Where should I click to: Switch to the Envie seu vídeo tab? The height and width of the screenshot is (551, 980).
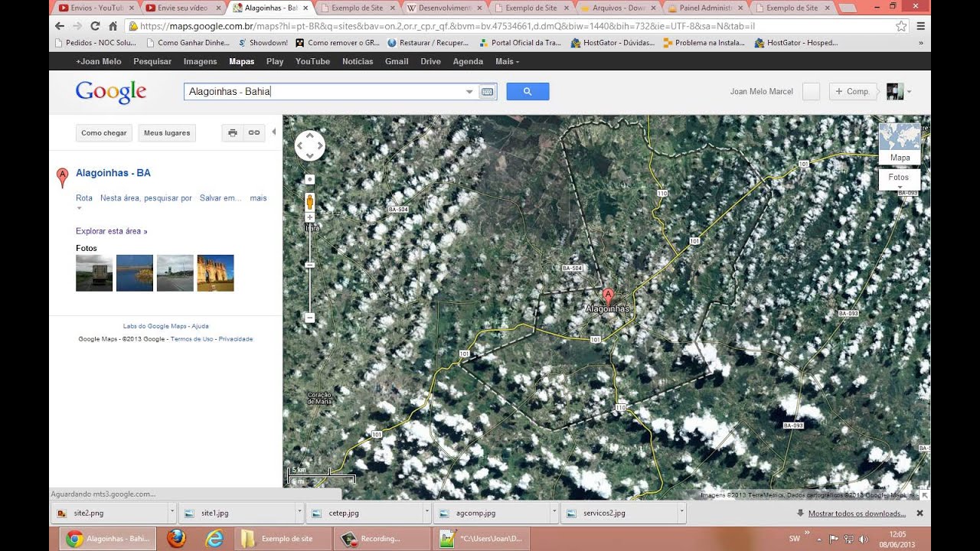click(x=182, y=8)
